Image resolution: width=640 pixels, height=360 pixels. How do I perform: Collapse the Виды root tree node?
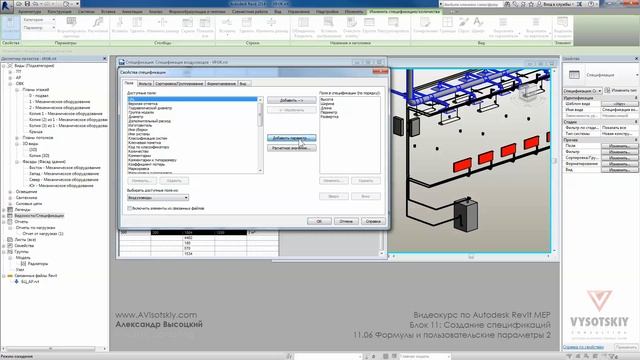pos(4,66)
